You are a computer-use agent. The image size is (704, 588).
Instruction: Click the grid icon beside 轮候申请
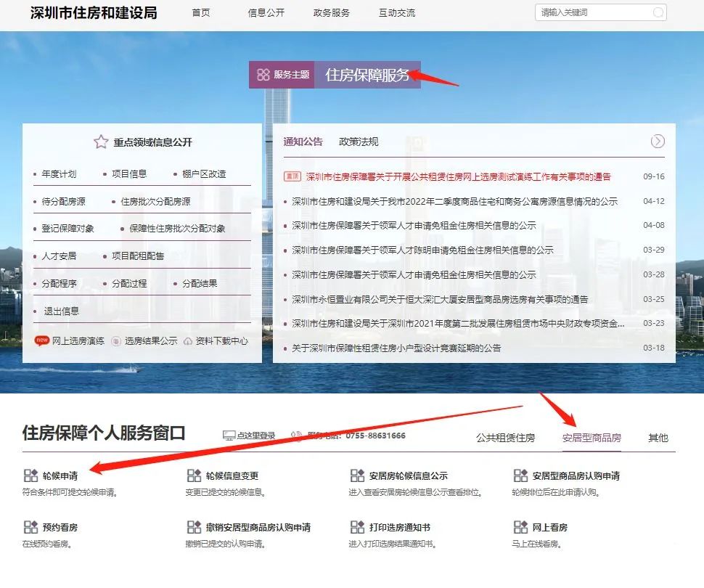(x=30, y=475)
